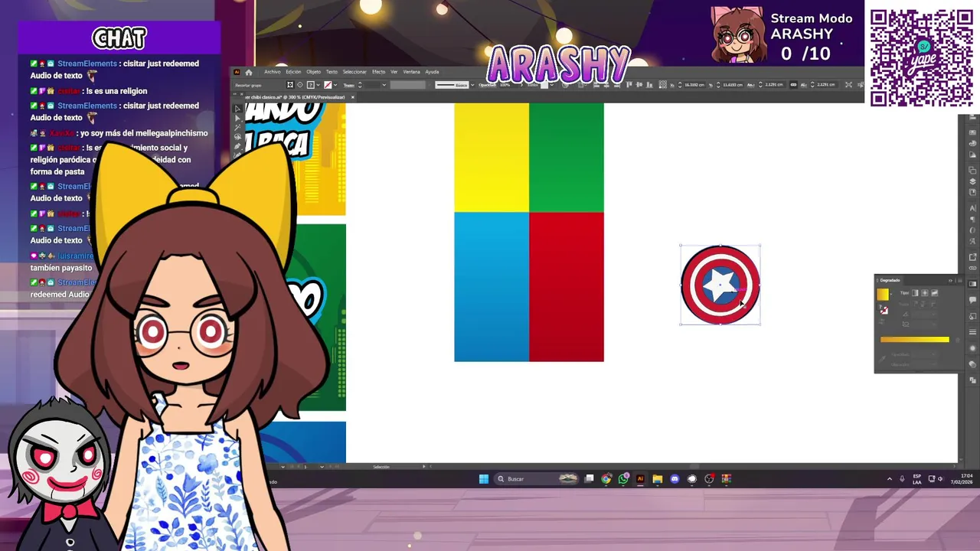Image resolution: width=980 pixels, height=551 pixels.
Task: Select the green square on canvas
Action: [566, 158]
